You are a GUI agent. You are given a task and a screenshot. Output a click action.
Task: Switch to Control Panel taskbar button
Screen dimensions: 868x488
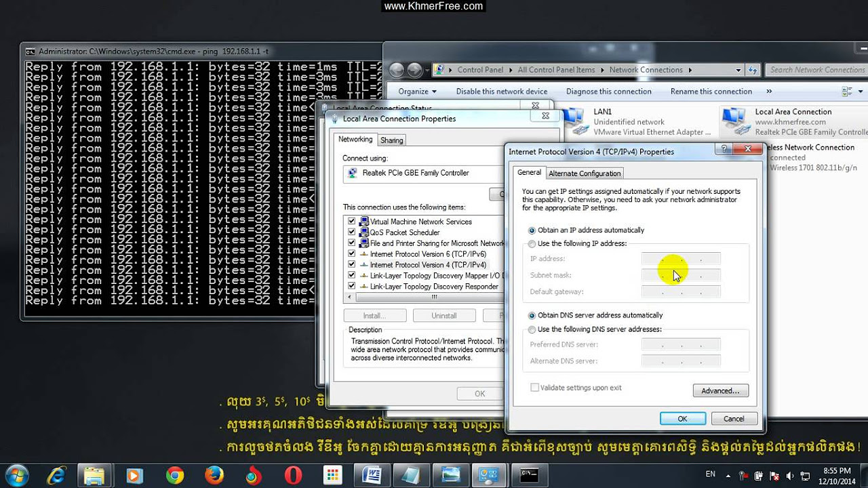(490, 476)
